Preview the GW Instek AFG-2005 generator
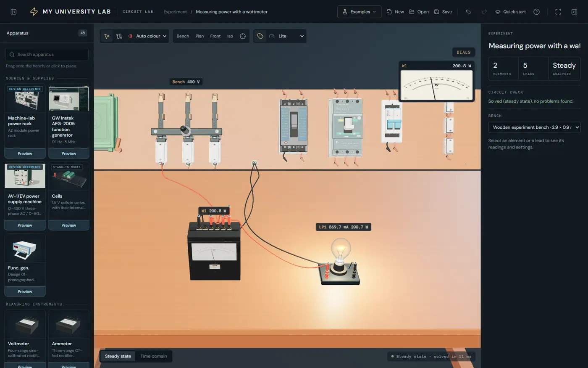Viewport: 588px width, 368px height. click(x=69, y=154)
